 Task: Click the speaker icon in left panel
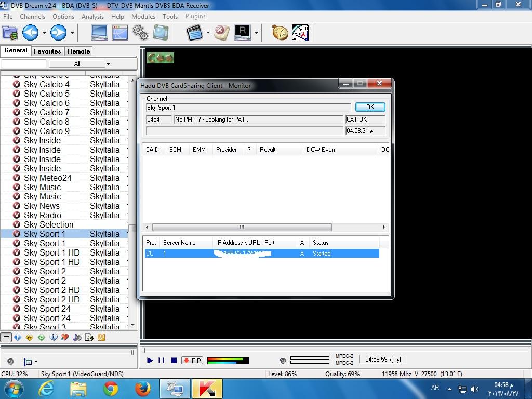[x=10, y=362]
